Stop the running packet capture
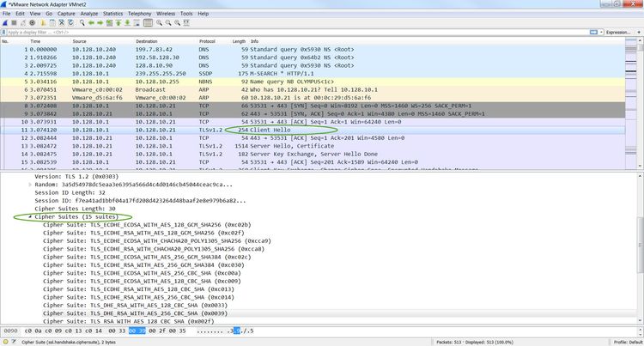644x346 pixels. [15, 23]
